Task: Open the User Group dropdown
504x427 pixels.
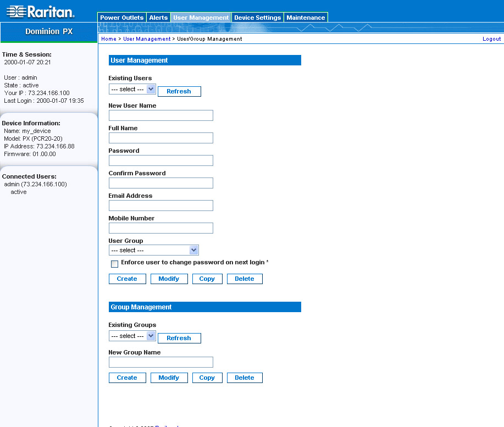Action: (x=153, y=251)
